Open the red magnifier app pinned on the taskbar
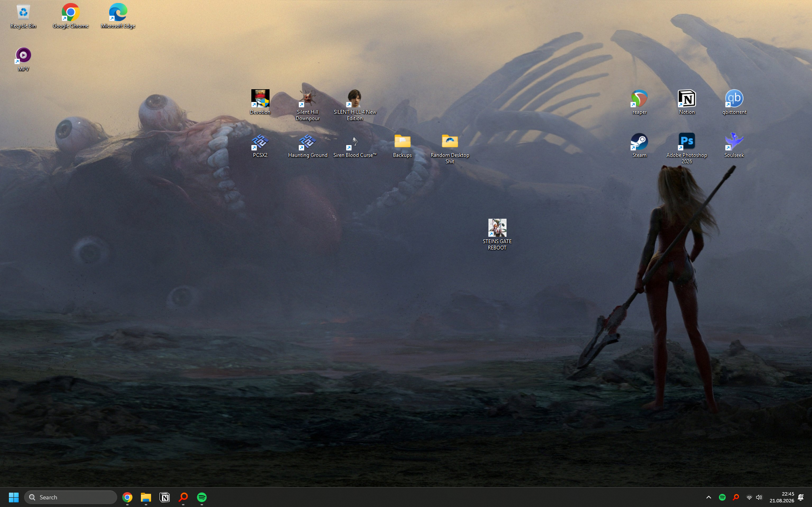The image size is (812, 507). tap(183, 497)
